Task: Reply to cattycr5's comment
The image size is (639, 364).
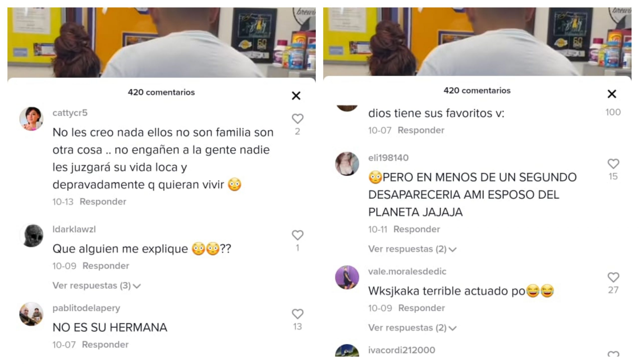Action: pyautogui.click(x=103, y=201)
